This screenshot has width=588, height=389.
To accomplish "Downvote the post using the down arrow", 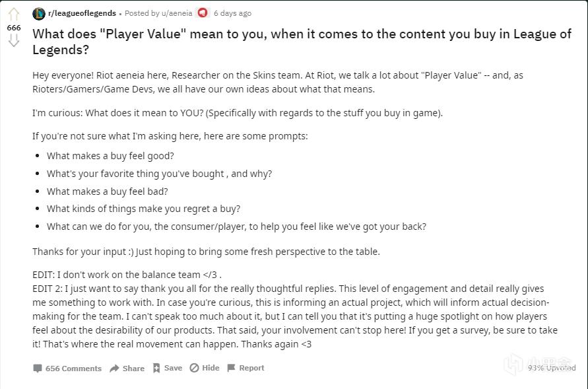I will coord(14,41).
